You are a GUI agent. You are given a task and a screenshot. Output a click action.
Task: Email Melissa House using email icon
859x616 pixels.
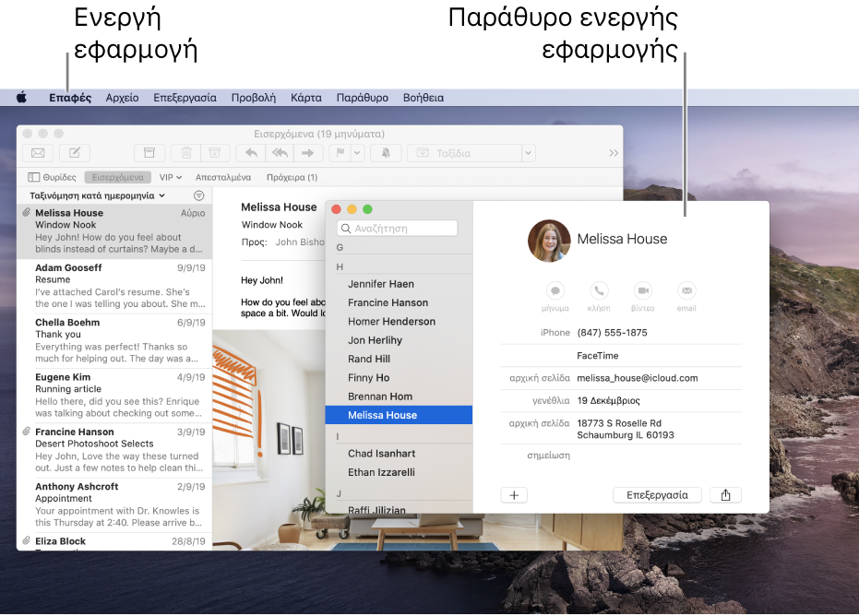click(686, 290)
